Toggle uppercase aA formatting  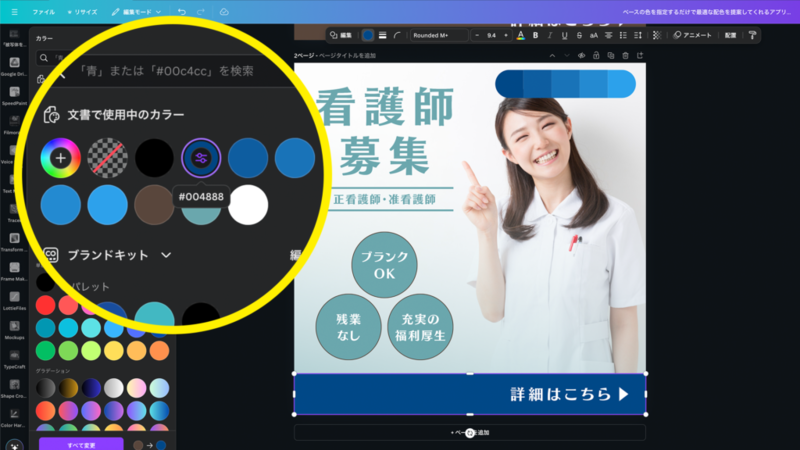tap(593, 35)
